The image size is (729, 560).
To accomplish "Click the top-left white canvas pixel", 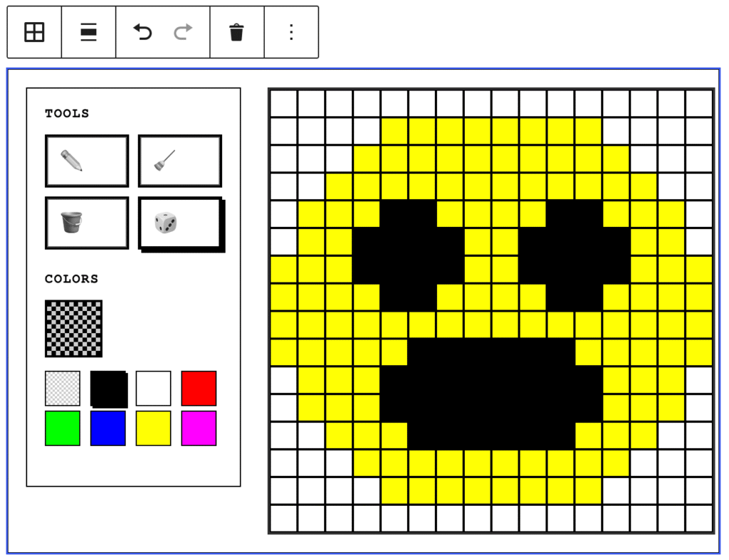I will pyautogui.click(x=283, y=104).
